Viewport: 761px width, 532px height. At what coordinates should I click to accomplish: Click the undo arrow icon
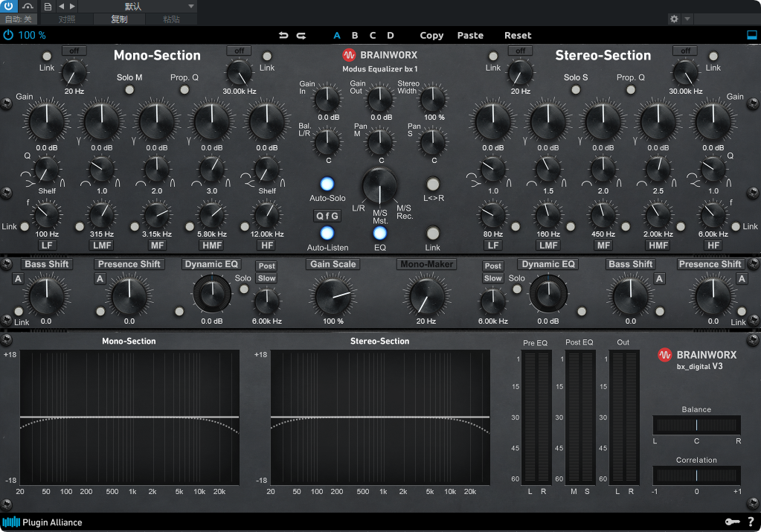coord(283,36)
